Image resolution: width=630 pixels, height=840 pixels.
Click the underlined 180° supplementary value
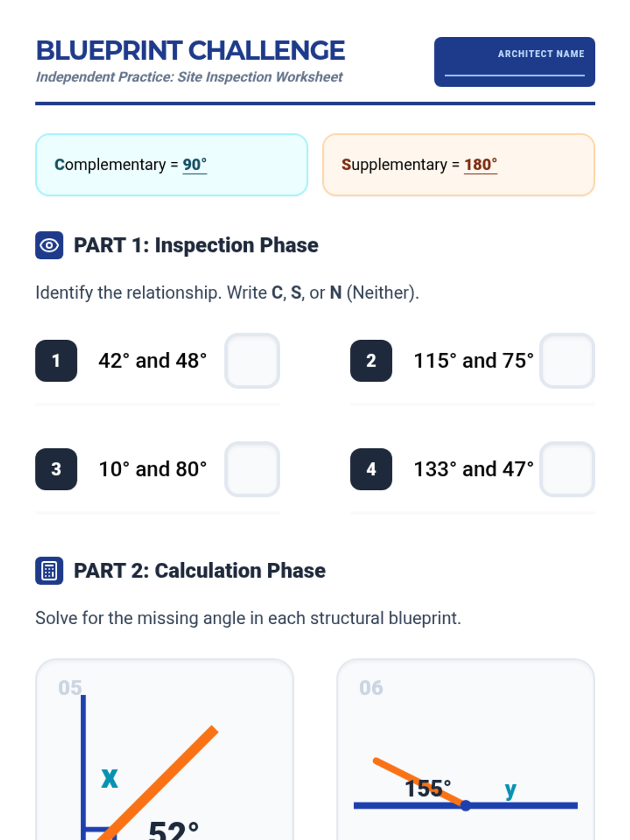pos(480,165)
